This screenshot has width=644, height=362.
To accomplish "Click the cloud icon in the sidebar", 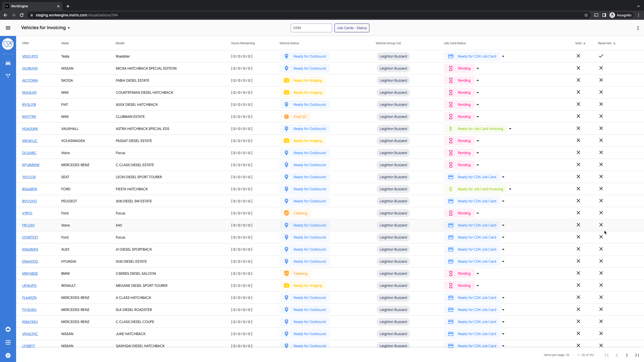I will coord(8,329).
